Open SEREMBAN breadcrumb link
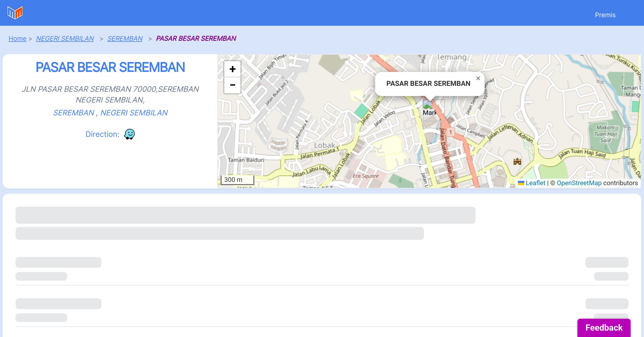 pyautogui.click(x=125, y=39)
